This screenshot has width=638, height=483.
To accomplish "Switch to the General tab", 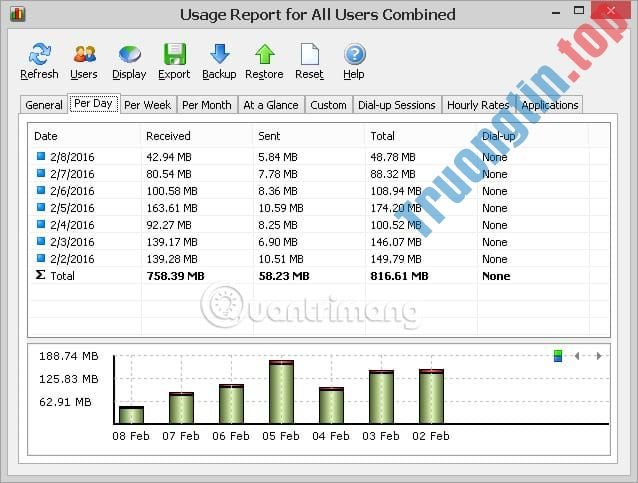I will click(44, 105).
